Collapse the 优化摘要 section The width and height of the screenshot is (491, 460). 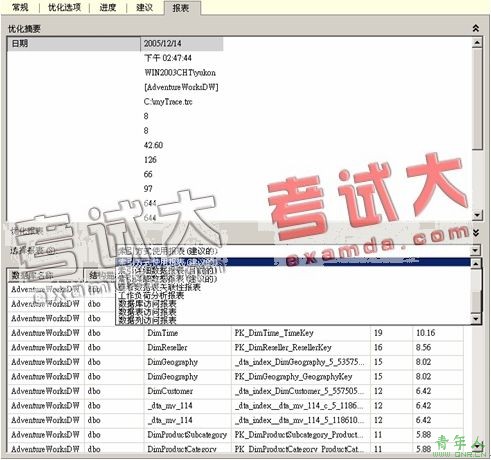(476, 28)
